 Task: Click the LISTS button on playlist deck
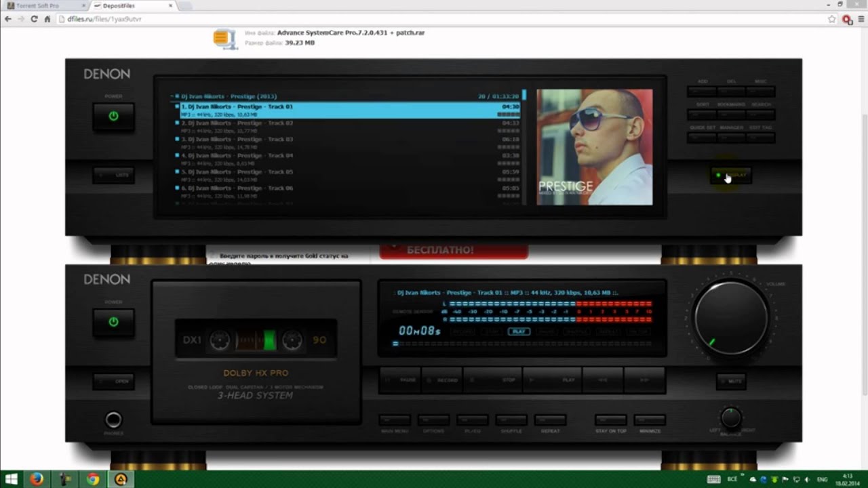tap(113, 175)
